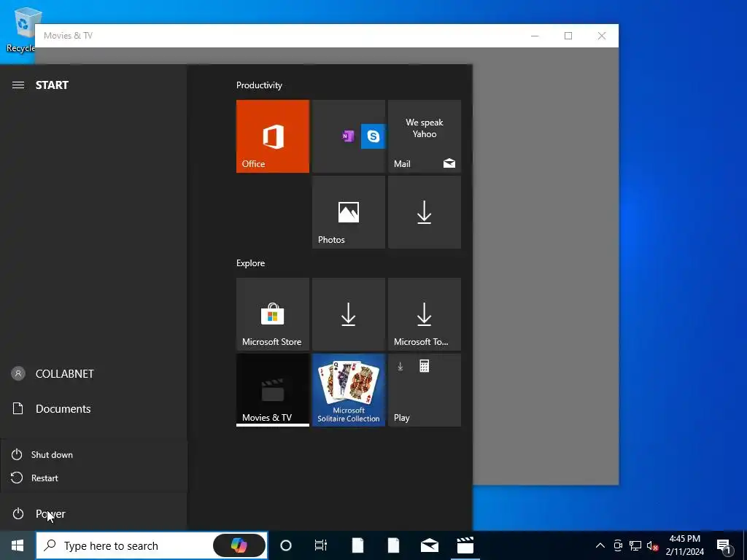Expand the Start hamburger menu
747x560 pixels.
(18, 85)
